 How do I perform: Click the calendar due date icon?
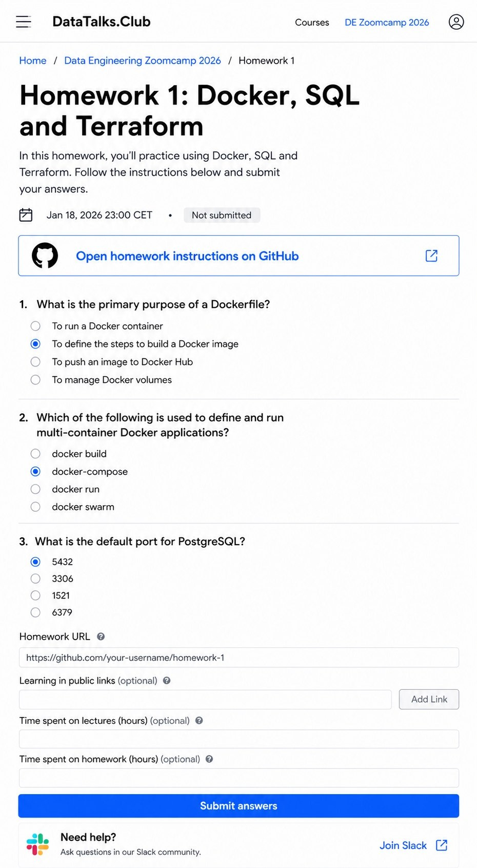coord(26,215)
